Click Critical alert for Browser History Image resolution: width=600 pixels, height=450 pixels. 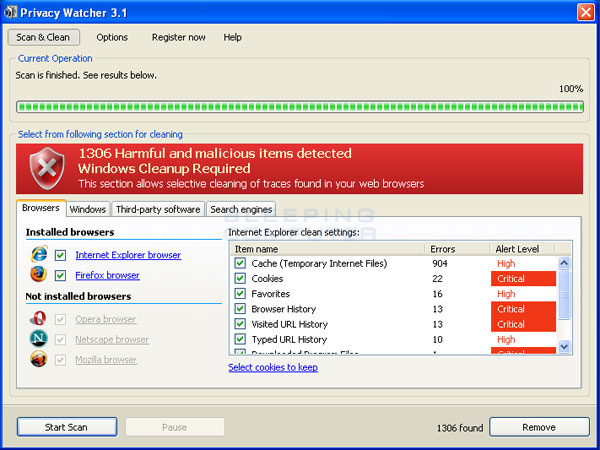[523, 309]
